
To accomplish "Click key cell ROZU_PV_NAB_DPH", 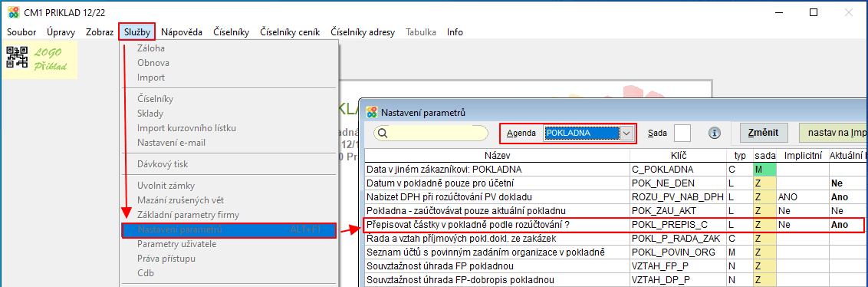I will [678, 196].
